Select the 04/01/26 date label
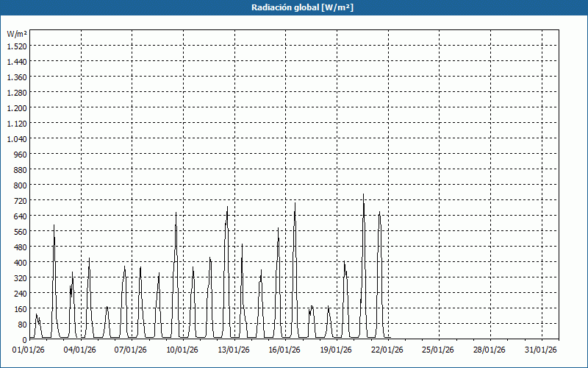588x368 pixels. (80, 350)
